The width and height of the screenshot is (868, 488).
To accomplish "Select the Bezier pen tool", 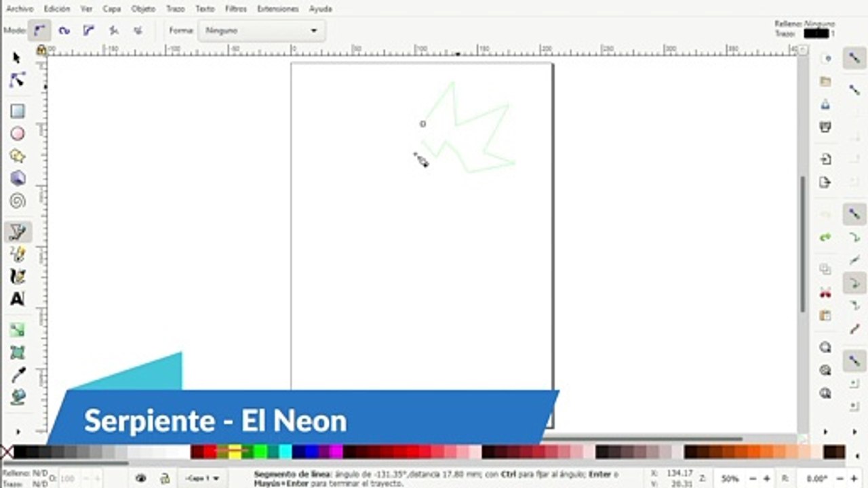I will pyautogui.click(x=18, y=232).
